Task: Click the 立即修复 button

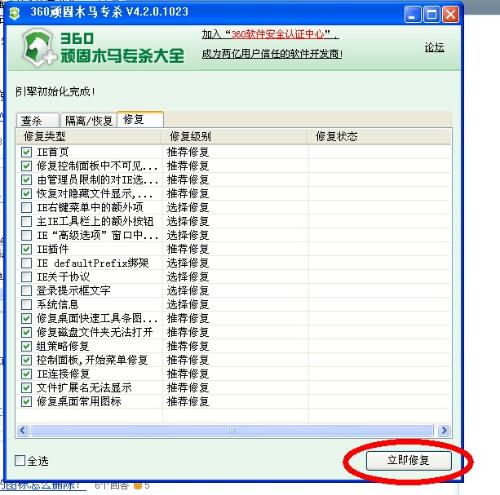Action: [408, 460]
